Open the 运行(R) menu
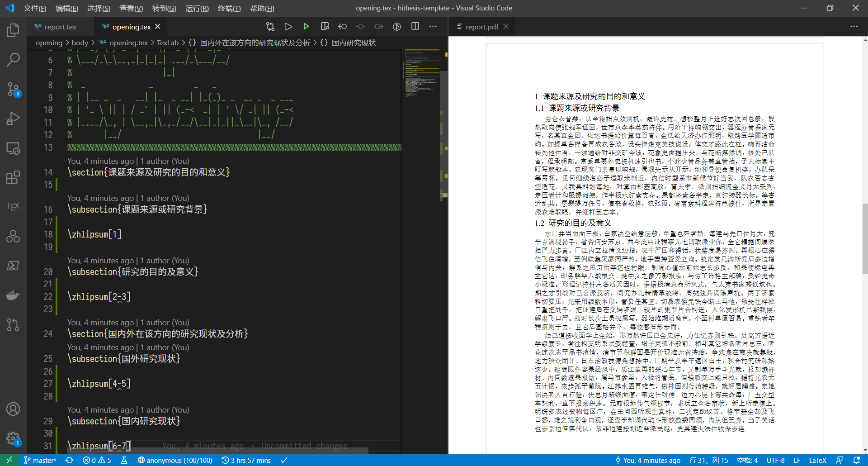 pyautogui.click(x=196, y=8)
